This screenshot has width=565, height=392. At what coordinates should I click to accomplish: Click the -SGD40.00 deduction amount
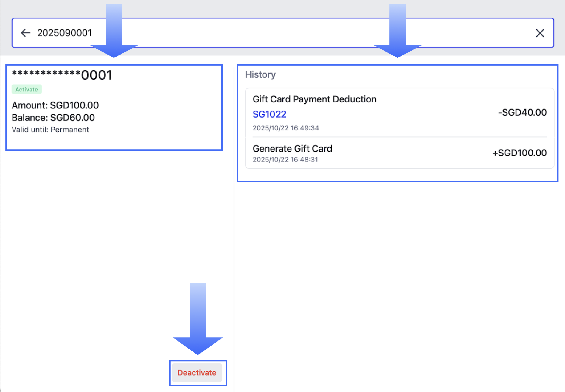coord(522,112)
